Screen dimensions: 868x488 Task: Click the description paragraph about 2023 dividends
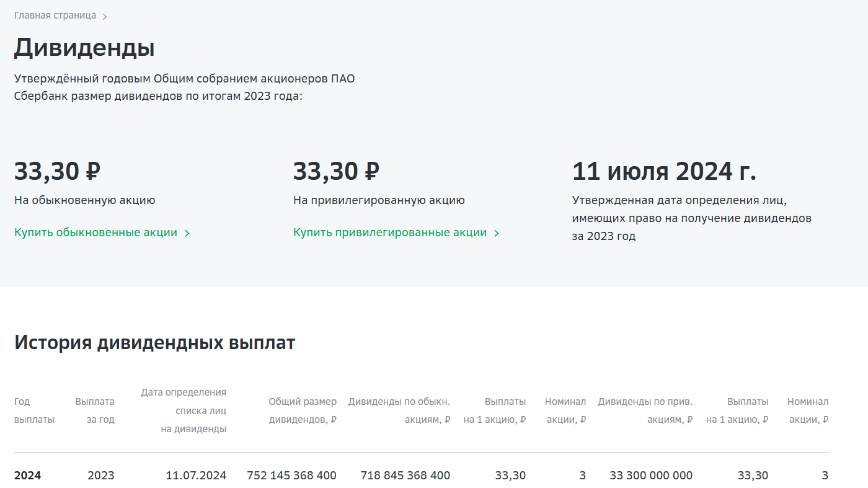[x=185, y=88]
